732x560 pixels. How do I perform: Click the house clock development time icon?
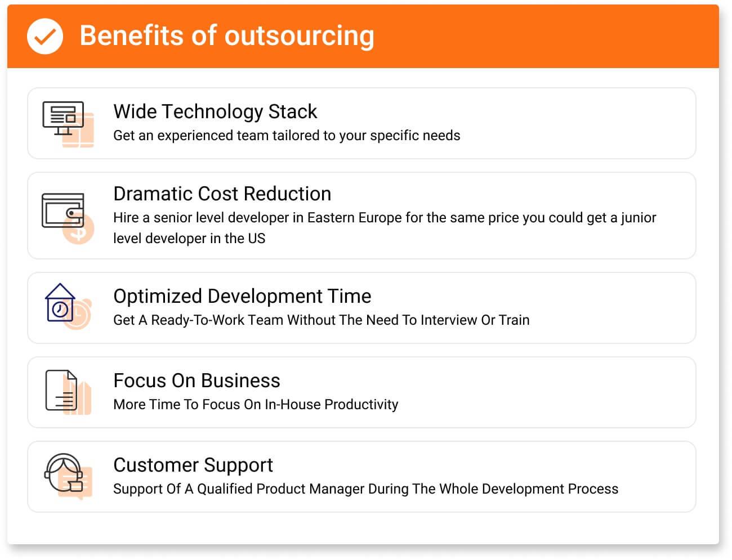click(x=68, y=307)
